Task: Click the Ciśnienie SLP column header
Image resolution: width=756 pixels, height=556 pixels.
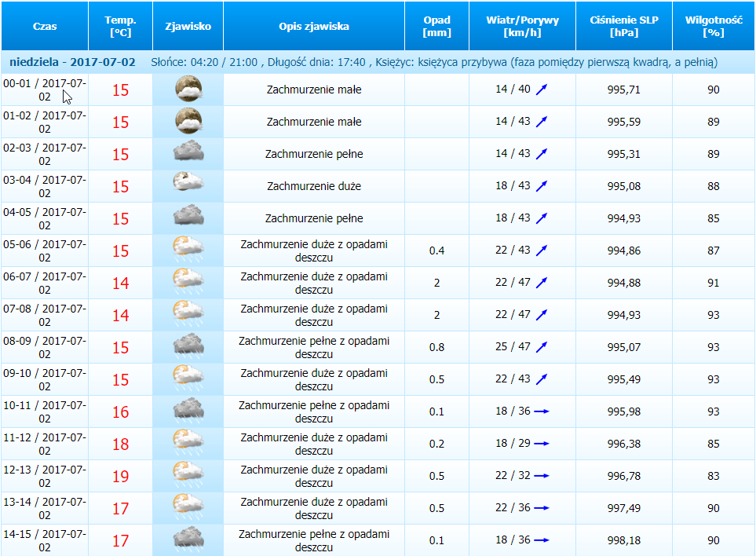Action: 624,26
